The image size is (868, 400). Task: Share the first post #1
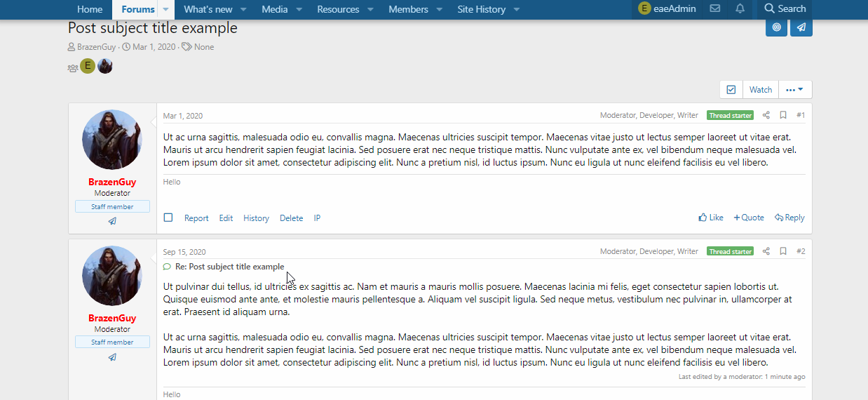(x=766, y=115)
